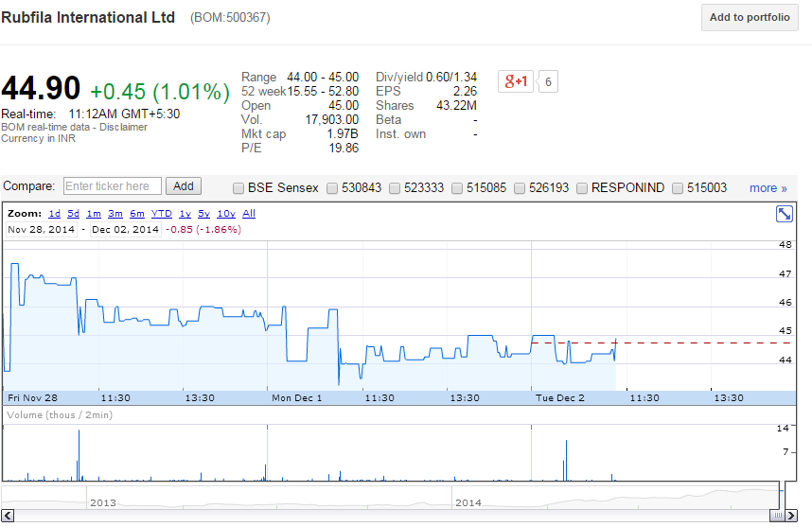Click the timeline range slider handle
The height and width of the screenshot is (527, 812).
[x=783, y=496]
